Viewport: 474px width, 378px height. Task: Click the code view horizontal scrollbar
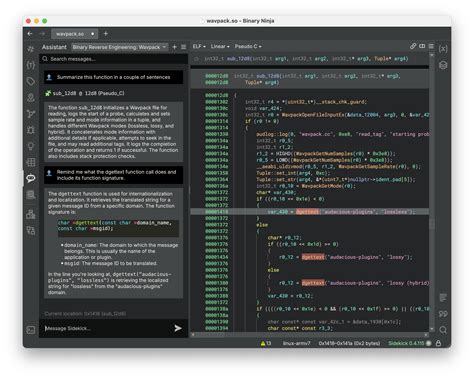[309, 334]
